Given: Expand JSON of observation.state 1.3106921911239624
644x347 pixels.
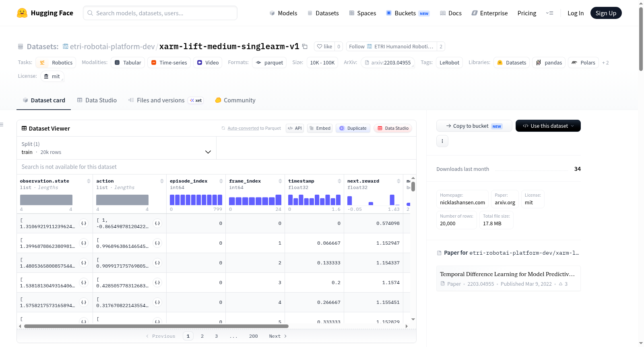Looking at the screenshot, I should [84, 223].
